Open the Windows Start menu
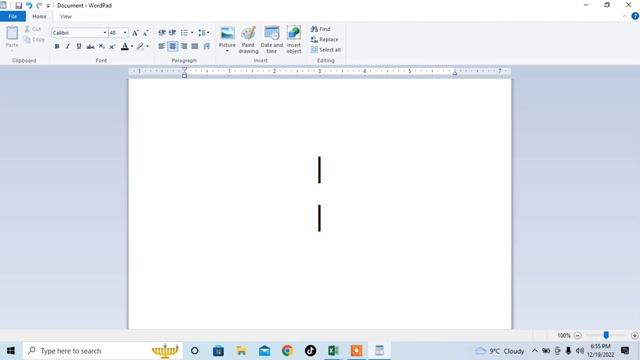640x360 pixels. pyautogui.click(x=11, y=351)
